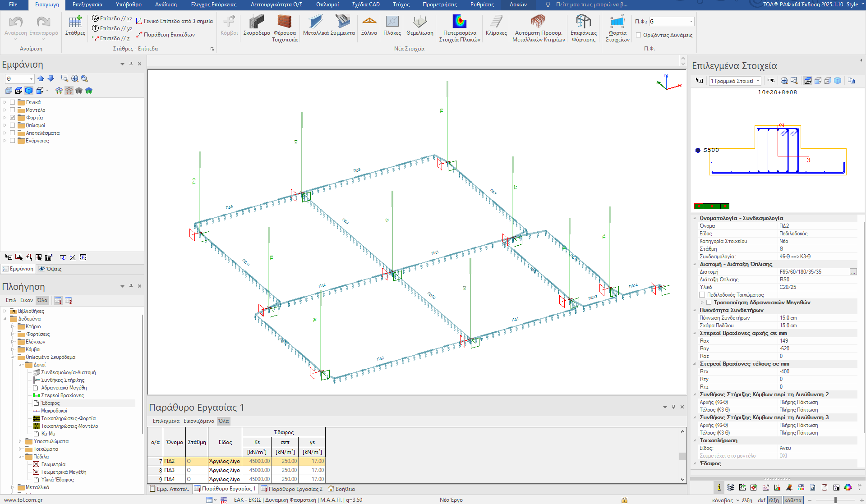
Task: Open the Ανάλυση ribbon tab
Action: (166, 5)
